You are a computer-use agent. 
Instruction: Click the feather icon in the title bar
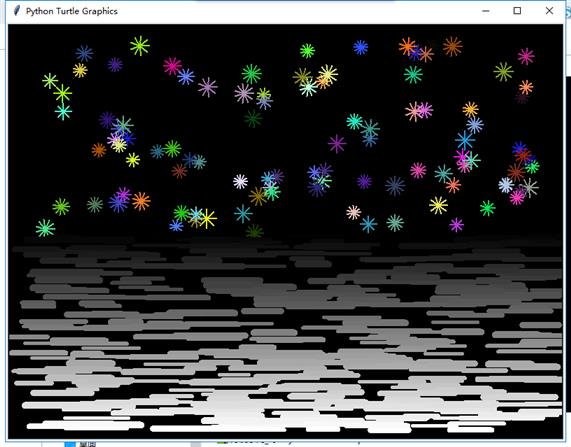pos(16,11)
